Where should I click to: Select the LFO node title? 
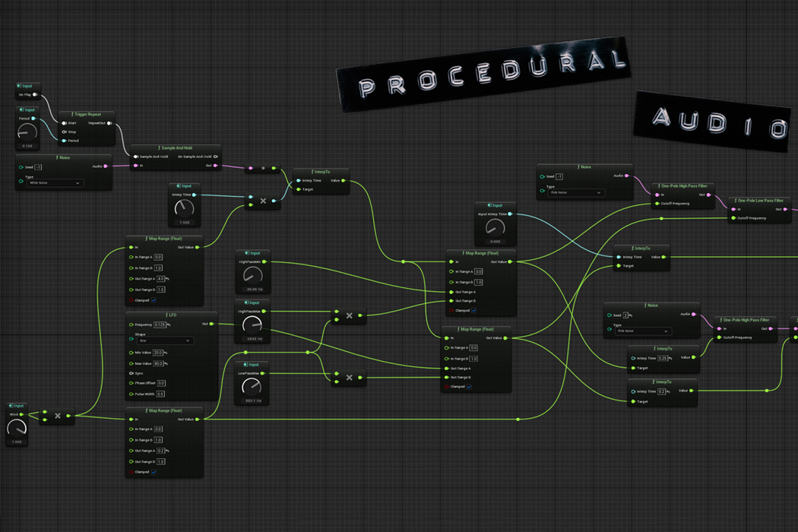pos(172,315)
